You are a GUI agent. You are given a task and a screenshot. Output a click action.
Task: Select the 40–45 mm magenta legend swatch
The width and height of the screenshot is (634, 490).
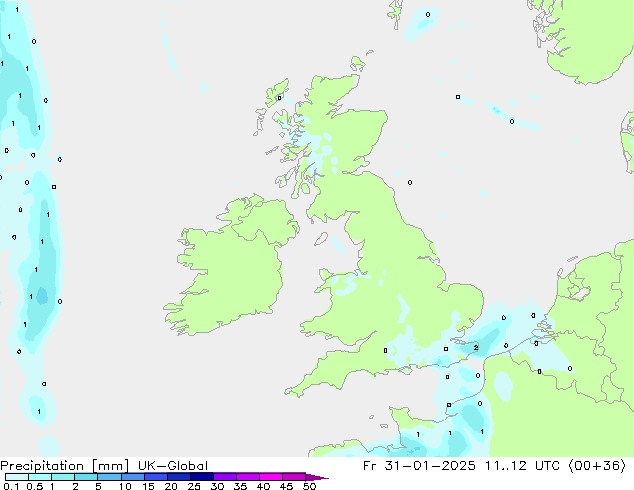tap(270, 477)
